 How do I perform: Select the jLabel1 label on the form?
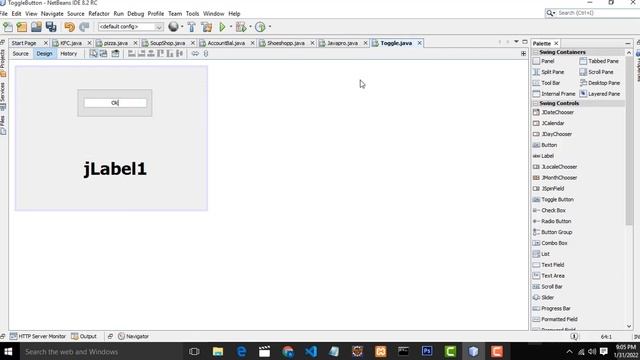[x=115, y=169]
